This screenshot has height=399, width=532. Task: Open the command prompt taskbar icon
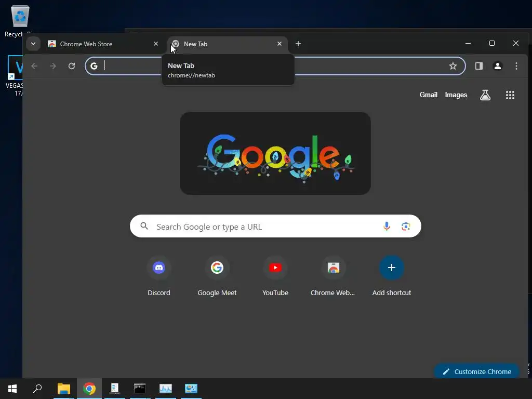pyautogui.click(x=140, y=389)
